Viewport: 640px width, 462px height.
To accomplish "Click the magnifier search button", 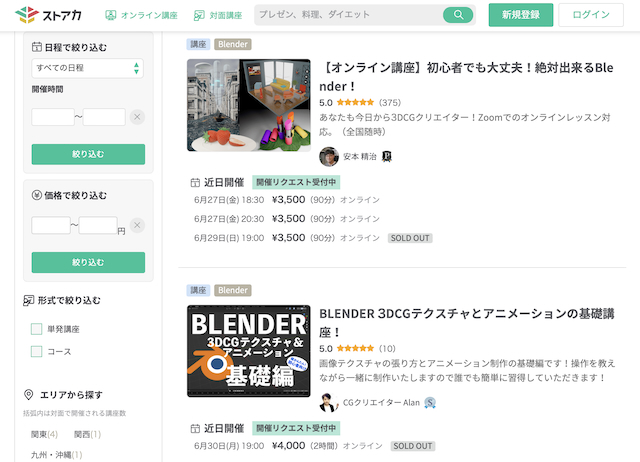I will pyautogui.click(x=458, y=15).
